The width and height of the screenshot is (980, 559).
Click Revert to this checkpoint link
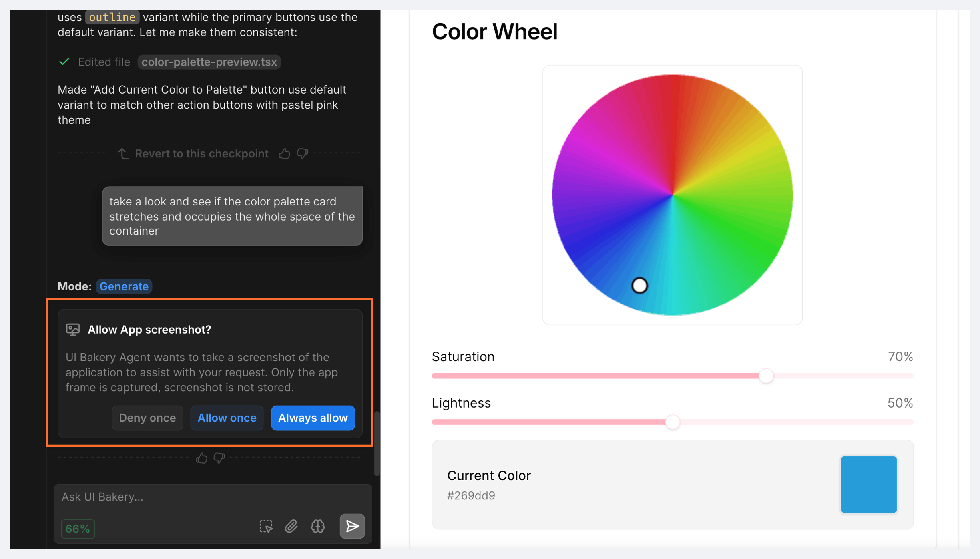tap(201, 154)
